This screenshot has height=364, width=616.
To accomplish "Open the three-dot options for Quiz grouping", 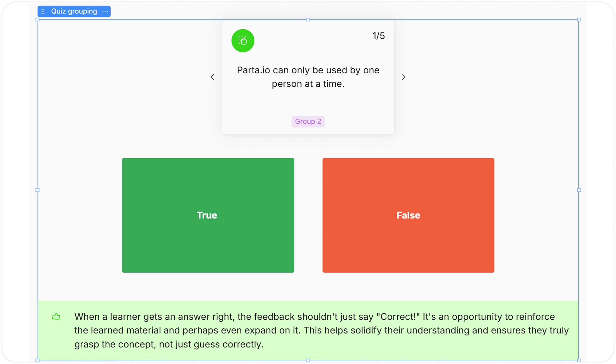I will coord(105,12).
